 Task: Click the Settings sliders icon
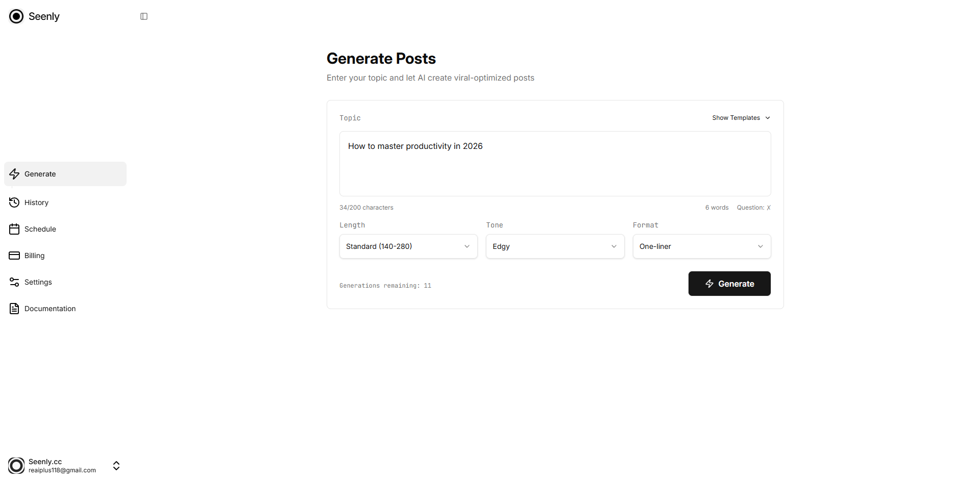point(14,282)
